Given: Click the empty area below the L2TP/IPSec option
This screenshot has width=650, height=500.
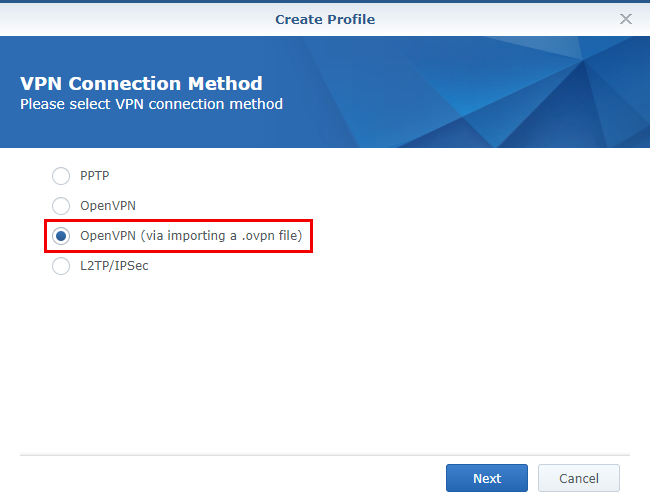Looking at the screenshot, I should tap(325, 360).
